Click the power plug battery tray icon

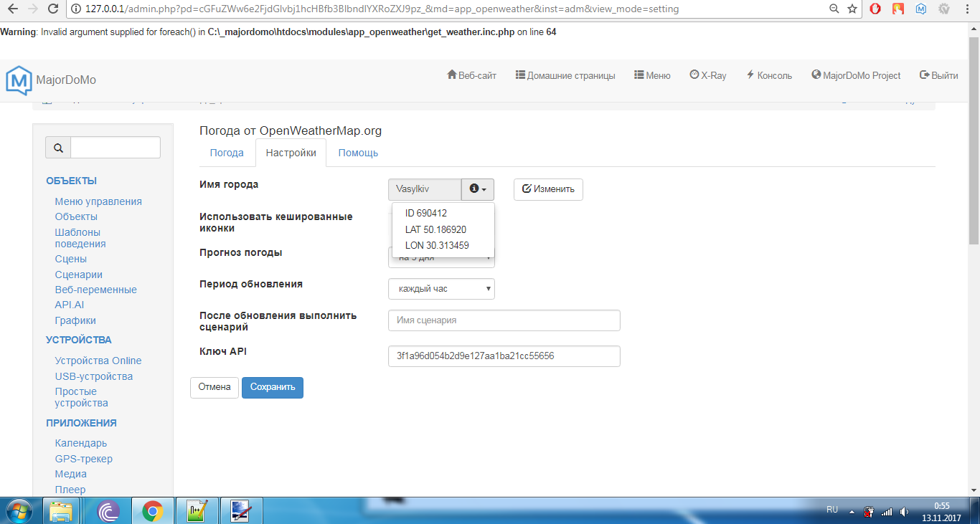pyautogui.click(x=869, y=512)
